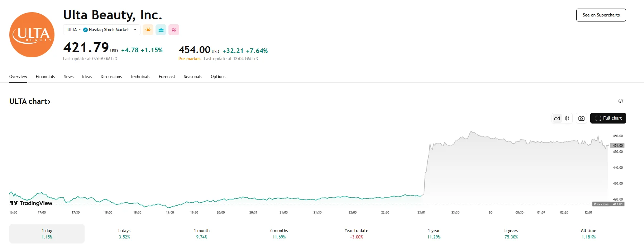Viewport: 644px width, 251px height.
Task: Select the All time range
Action: (x=588, y=233)
